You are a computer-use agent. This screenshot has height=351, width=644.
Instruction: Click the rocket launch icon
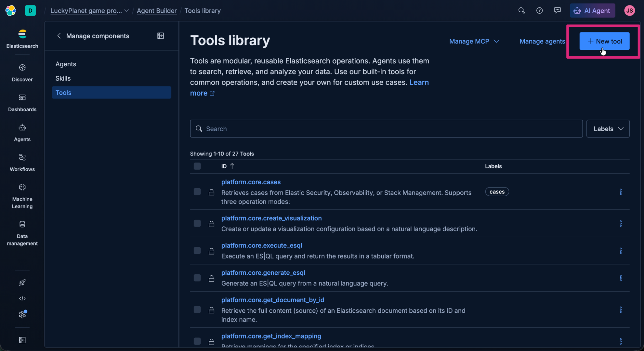22,282
